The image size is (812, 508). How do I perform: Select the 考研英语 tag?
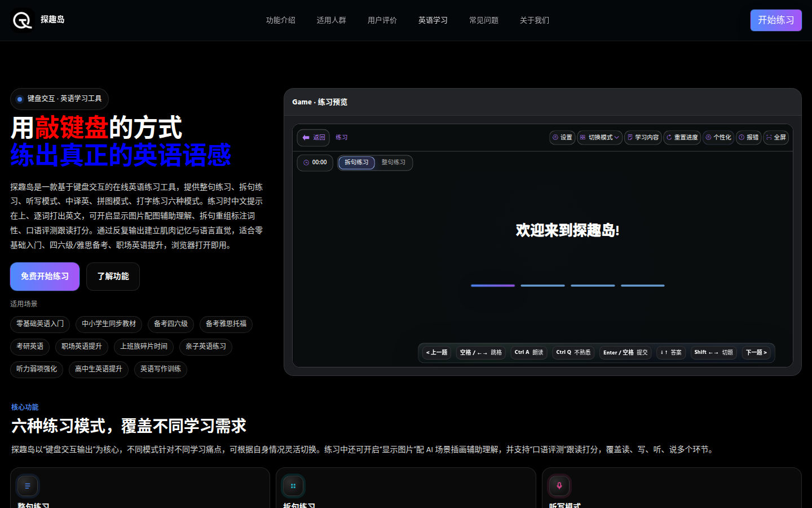[30, 347]
